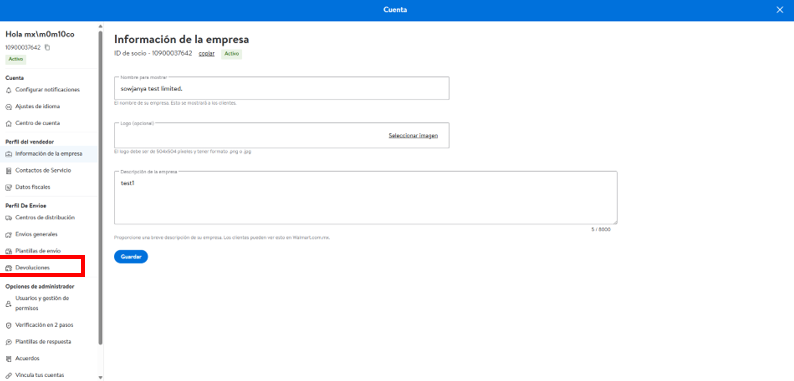Image resolution: width=794 pixels, height=381 pixels.
Task: Open Configurar notificaciones
Action: tap(49, 90)
